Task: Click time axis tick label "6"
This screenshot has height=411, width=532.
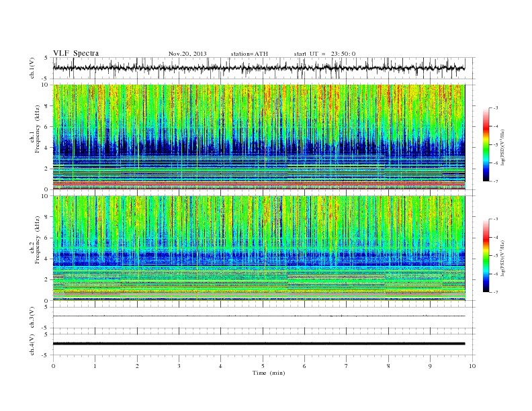Action: [x=304, y=366]
